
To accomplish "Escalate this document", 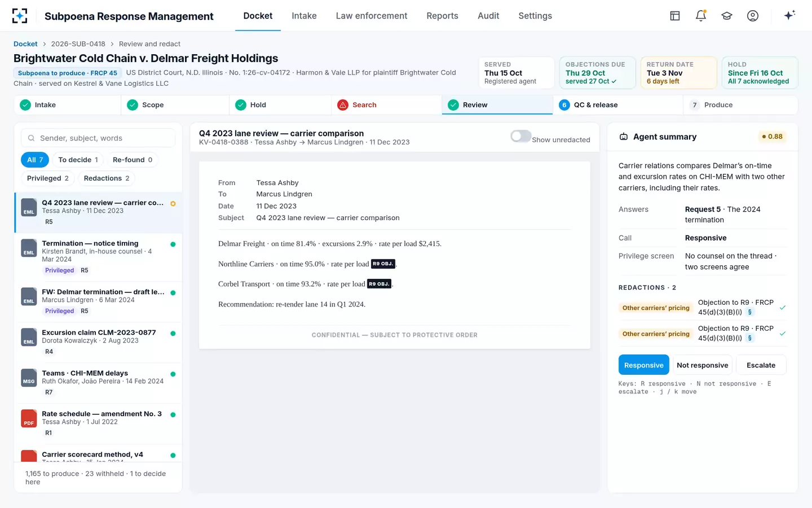I will tap(761, 365).
